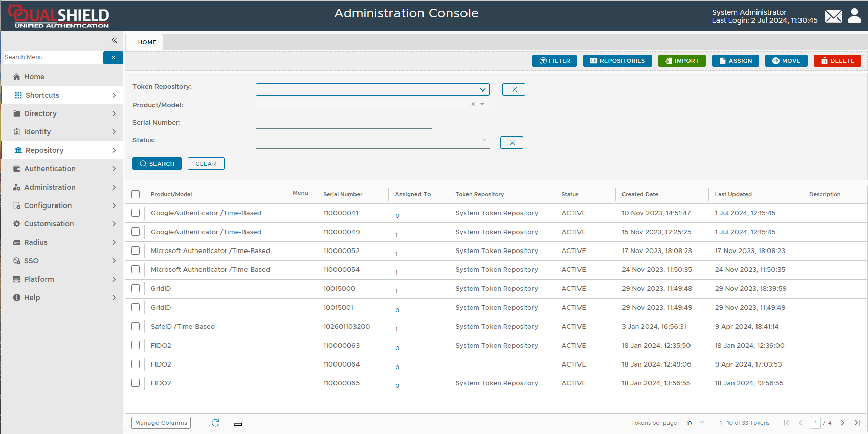Viewport: 868px width, 434px height.
Task: Open the Status dropdown
Action: [372, 140]
